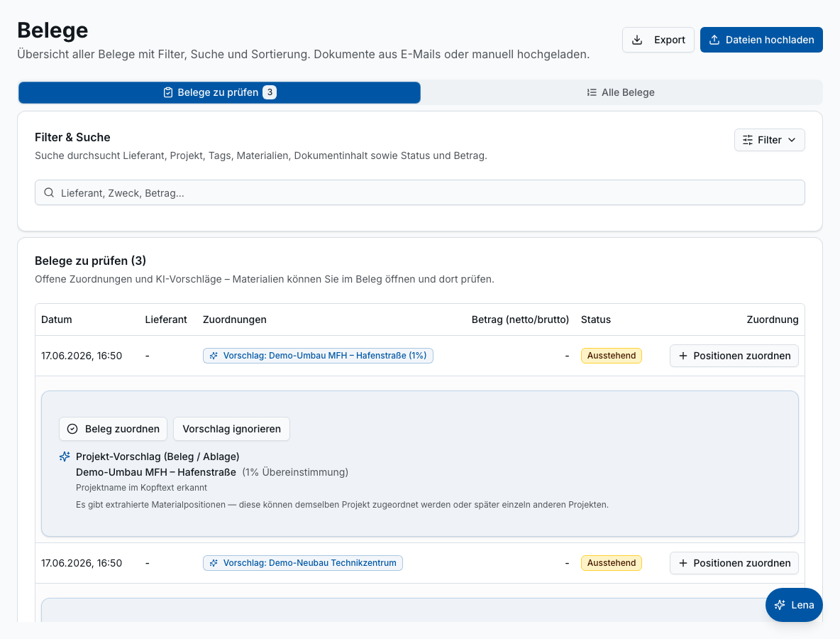Click the Belege page heading
Screen dimensions: 840x639
(52, 30)
